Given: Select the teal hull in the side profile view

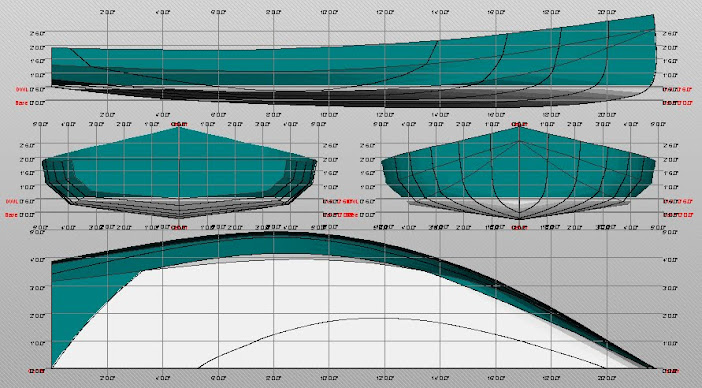Looking at the screenshot, I should pos(353,61).
